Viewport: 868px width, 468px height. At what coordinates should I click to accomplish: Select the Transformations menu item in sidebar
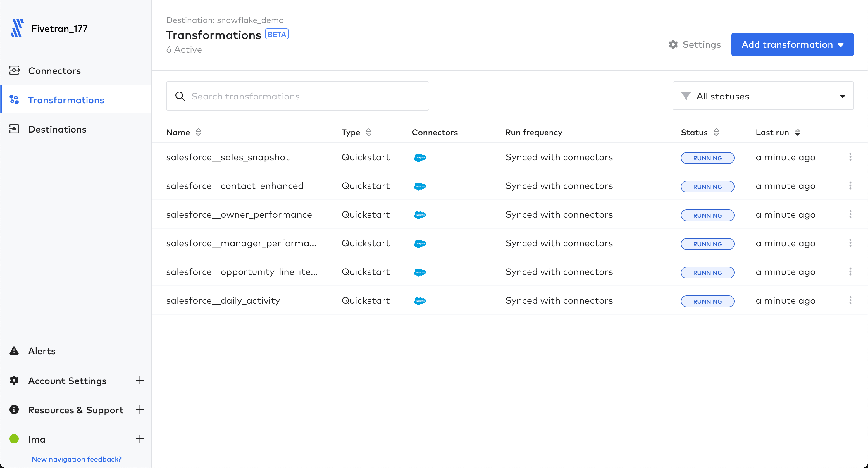(x=66, y=100)
